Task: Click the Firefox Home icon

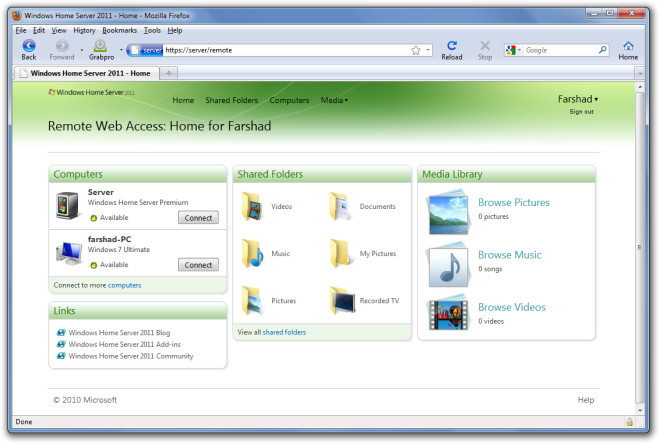Action: tap(628, 45)
